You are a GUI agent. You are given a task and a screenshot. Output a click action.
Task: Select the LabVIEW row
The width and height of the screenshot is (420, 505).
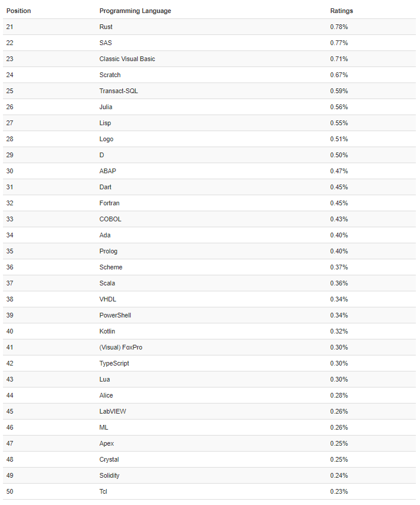[113, 411]
